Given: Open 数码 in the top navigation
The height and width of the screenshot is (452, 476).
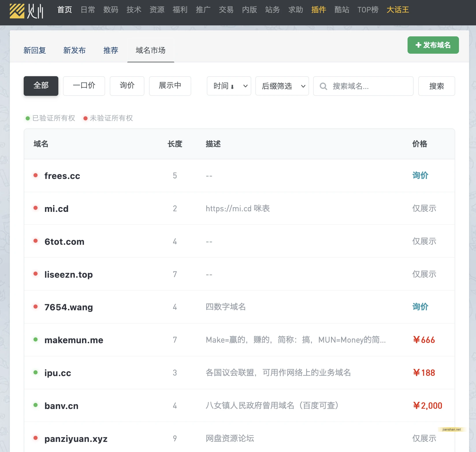Looking at the screenshot, I should pos(111,10).
